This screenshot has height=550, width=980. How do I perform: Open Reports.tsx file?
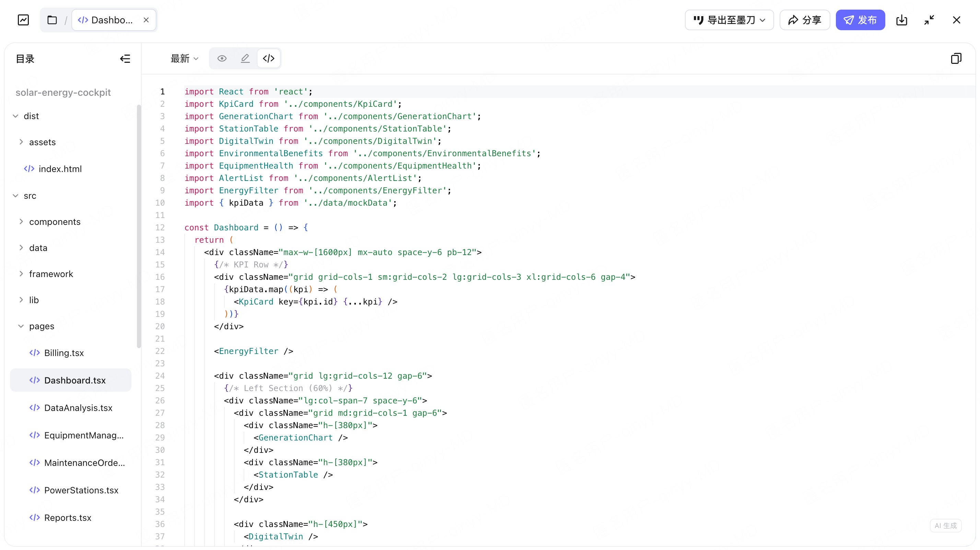click(x=68, y=518)
